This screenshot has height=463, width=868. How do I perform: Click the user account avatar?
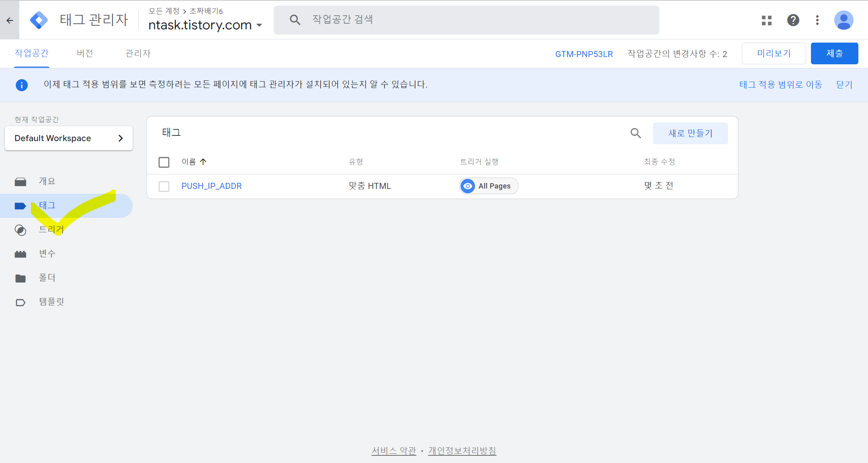(x=843, y=20)
